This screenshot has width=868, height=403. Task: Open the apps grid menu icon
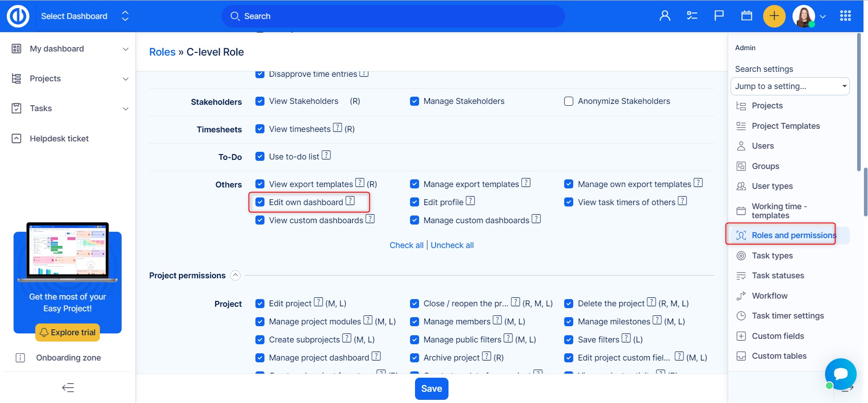coord(845,16)
